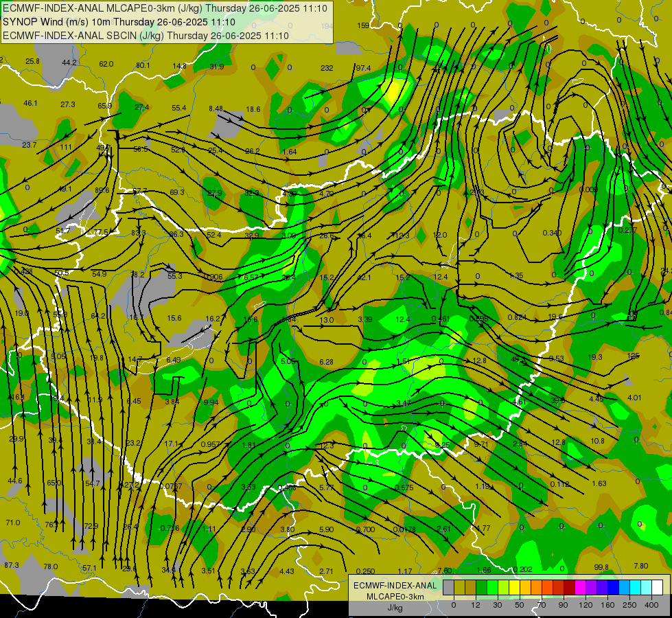Click map value 62.0
This screenshot has width=672, height=618.
coord(106,64)
